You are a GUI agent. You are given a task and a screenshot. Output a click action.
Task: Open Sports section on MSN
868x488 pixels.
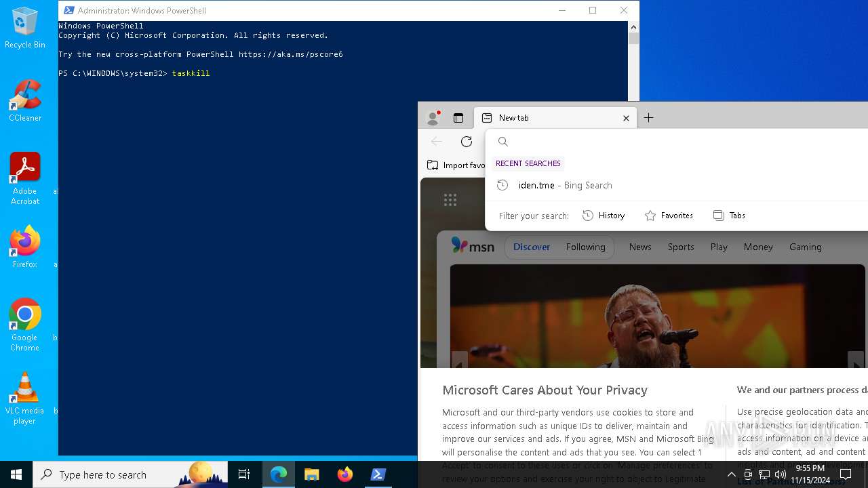click(x=681, y=247)
